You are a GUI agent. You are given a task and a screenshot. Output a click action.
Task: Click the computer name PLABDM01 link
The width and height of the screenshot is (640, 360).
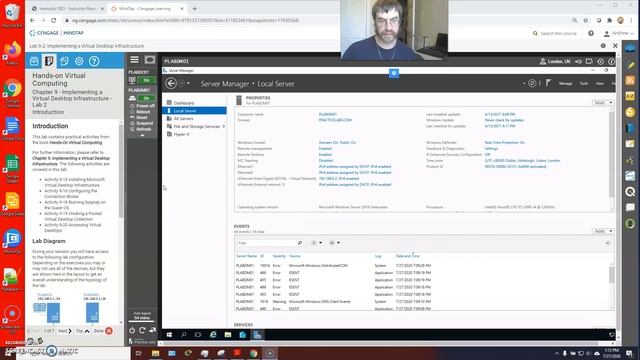327,114
